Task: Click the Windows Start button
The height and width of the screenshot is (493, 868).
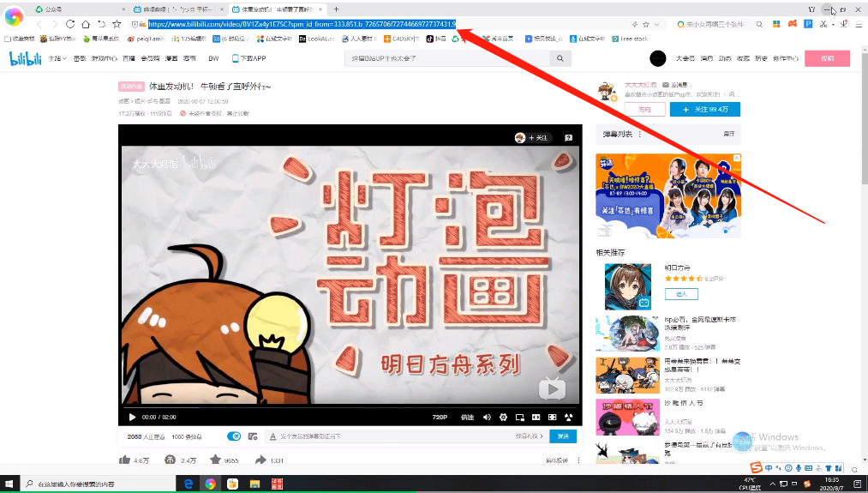Action: (9, 484)
